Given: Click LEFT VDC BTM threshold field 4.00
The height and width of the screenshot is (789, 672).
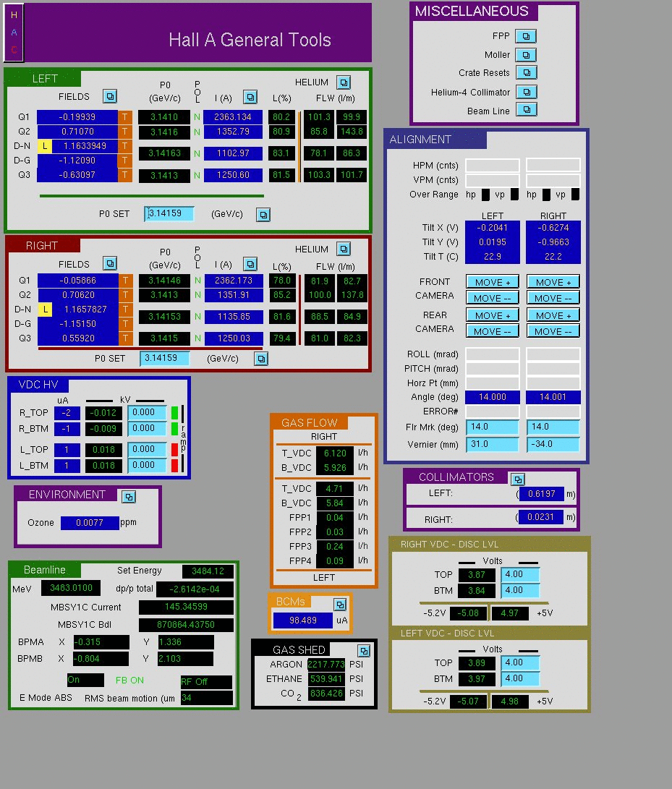Looking at the screenshot, I should tap(521, 679).
